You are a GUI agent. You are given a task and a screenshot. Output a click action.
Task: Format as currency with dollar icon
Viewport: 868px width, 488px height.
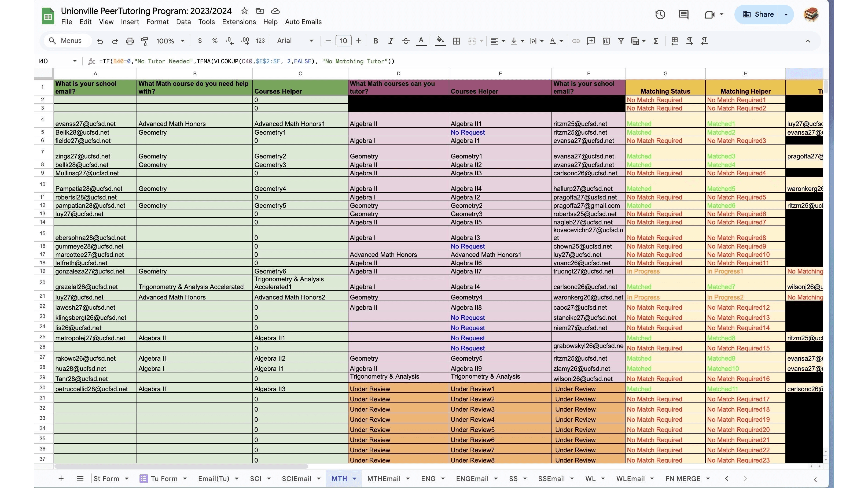click(200, 41)
